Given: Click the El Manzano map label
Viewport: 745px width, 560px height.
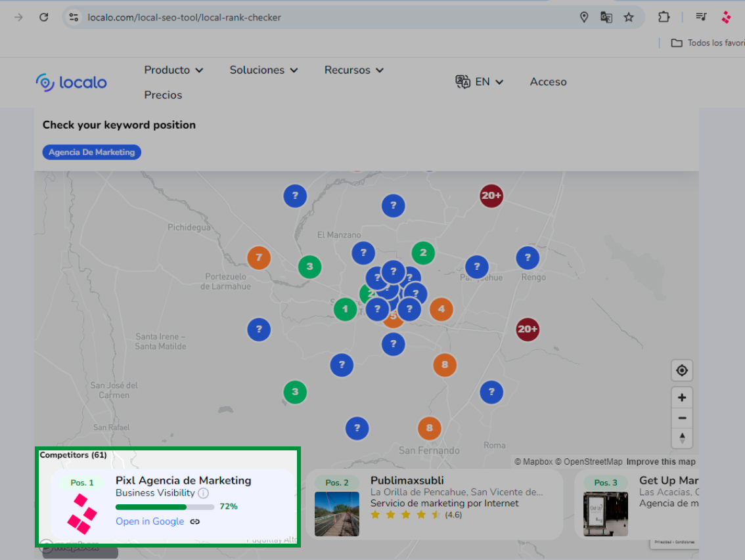Looking at the screenshot, I should (339, 235).
